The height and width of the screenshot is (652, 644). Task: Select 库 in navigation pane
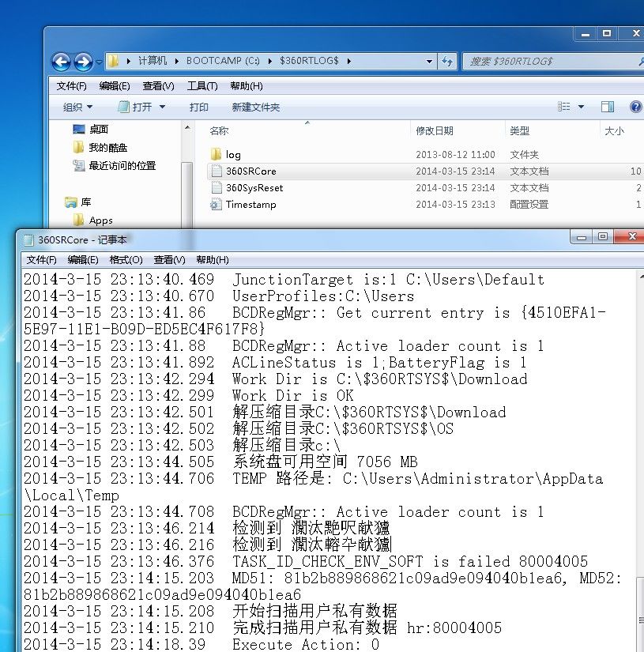(x=77, y=202)
